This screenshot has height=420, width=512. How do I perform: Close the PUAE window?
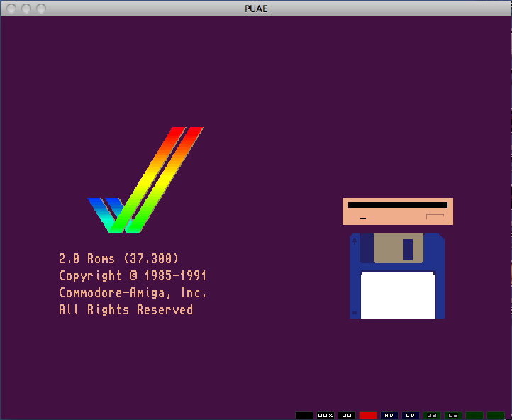[x=11, y=9]
